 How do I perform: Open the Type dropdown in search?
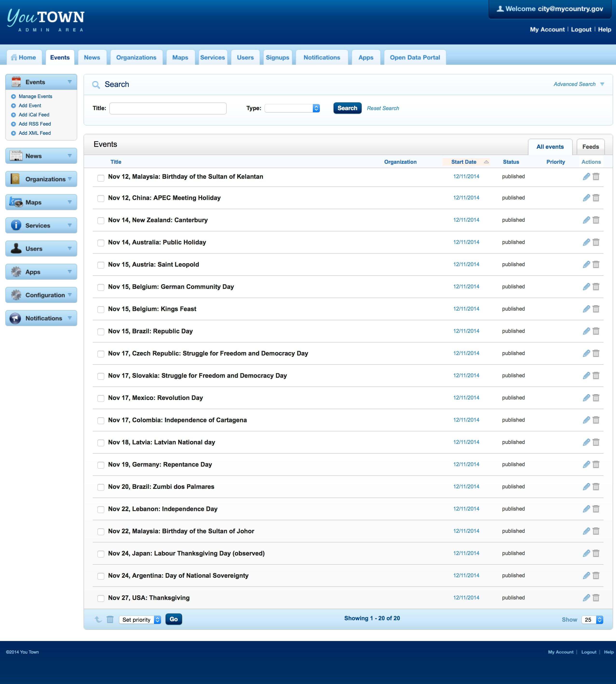click(x=292, y=108)
